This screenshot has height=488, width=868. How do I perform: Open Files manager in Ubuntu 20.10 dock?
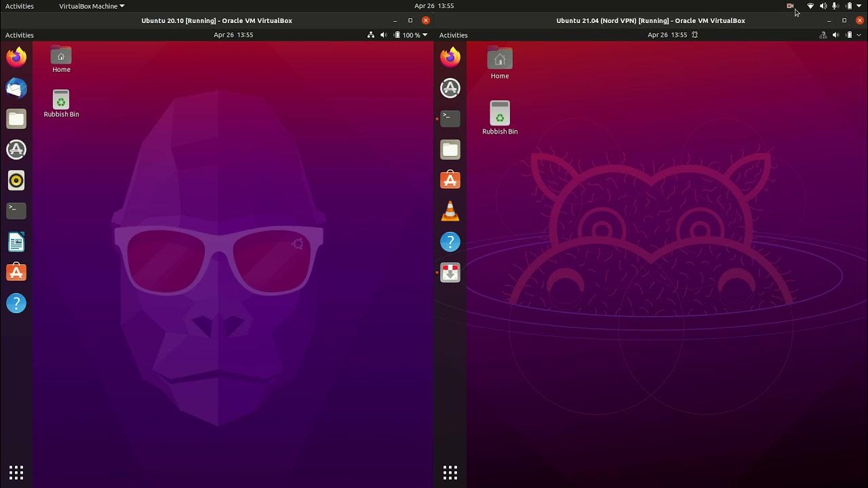(x=16, y=119)
